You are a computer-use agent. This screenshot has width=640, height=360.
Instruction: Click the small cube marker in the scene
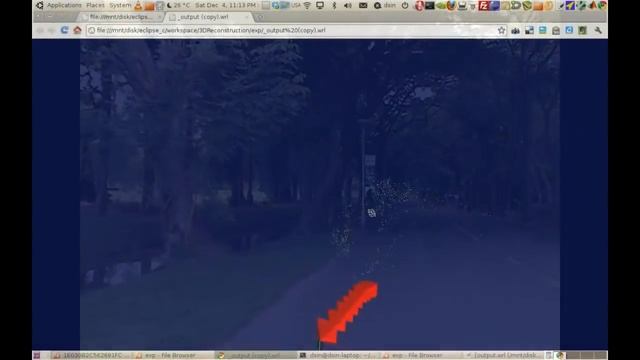(371, 213)
